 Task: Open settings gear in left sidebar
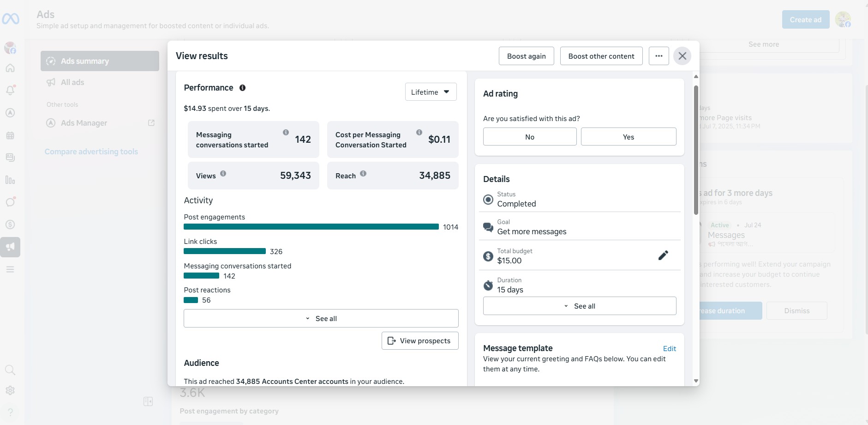click(x=10, y=390)
